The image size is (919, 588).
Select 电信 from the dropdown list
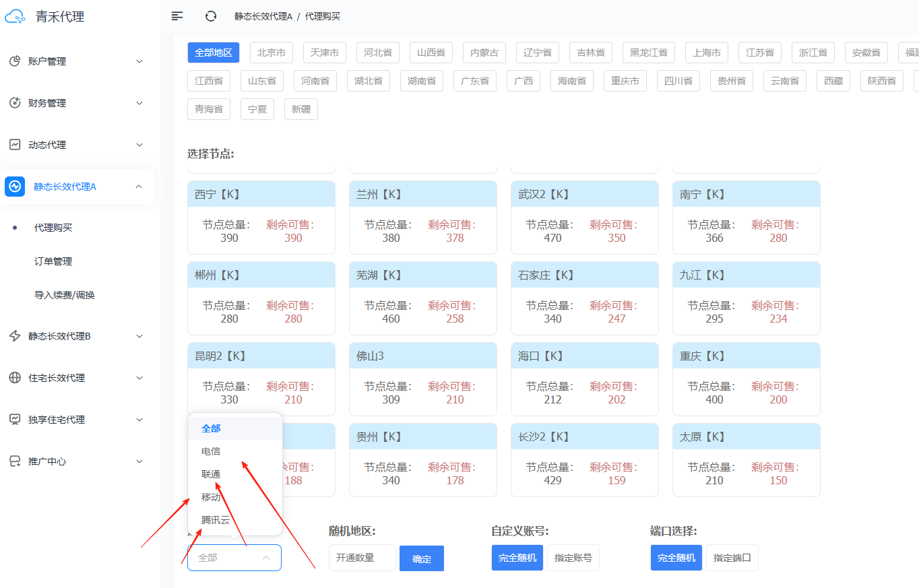click(x=211, y=451)
